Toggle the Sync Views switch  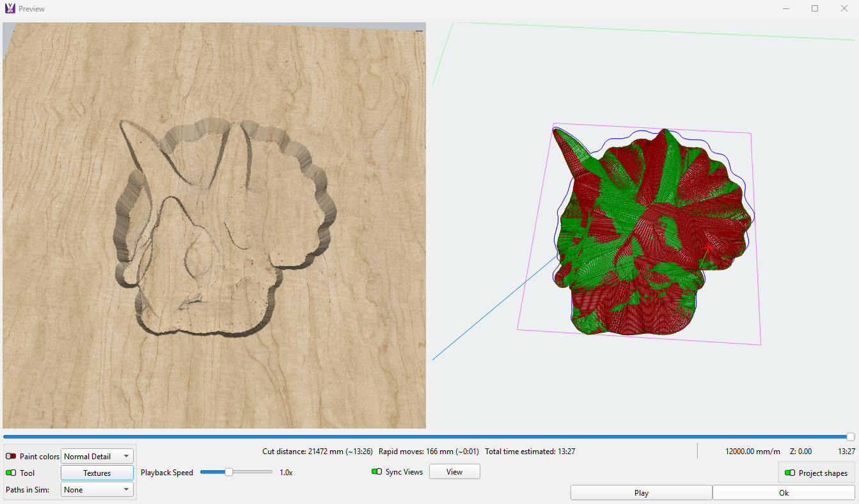(x=377, y=471)
